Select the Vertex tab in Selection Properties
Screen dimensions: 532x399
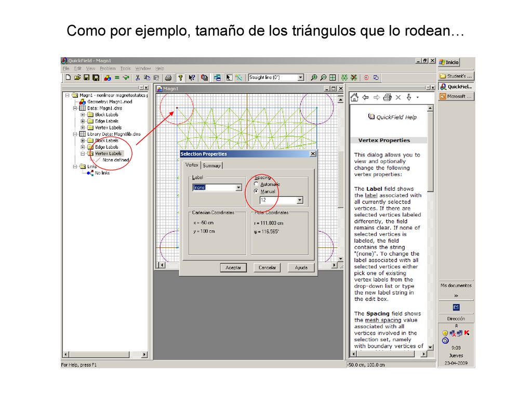coord(192,165)
